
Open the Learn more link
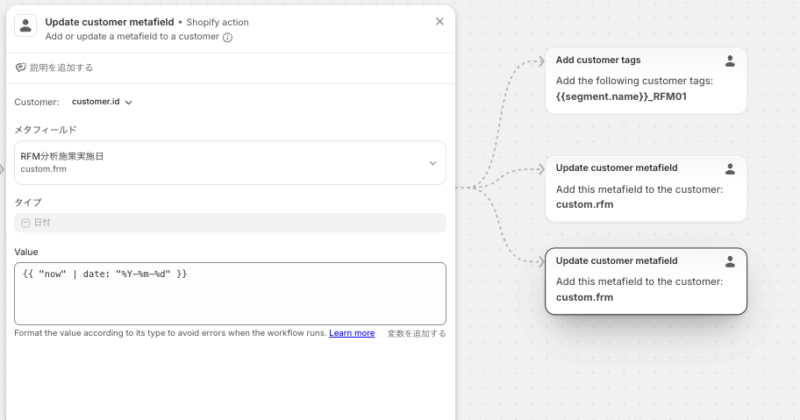(x=352, y=333)
